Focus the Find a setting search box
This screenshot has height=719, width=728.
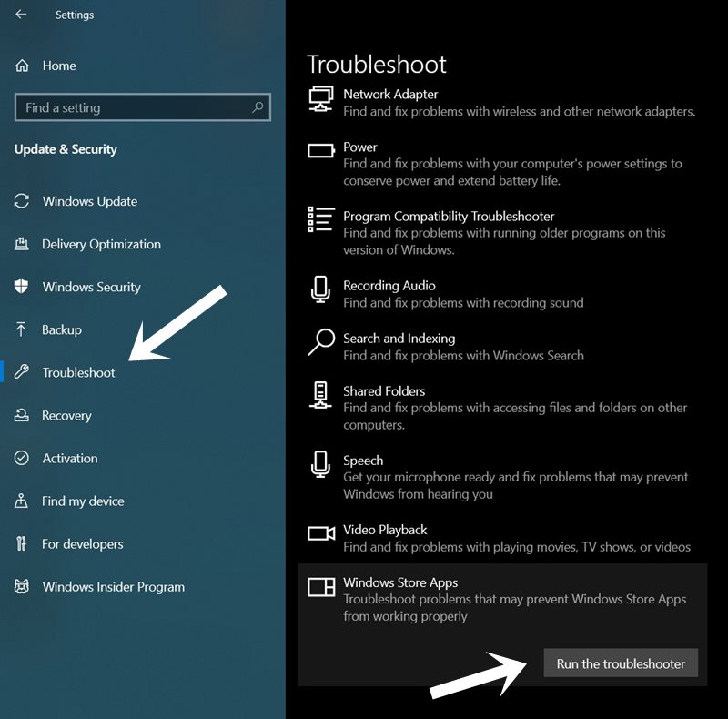[143, 107]
